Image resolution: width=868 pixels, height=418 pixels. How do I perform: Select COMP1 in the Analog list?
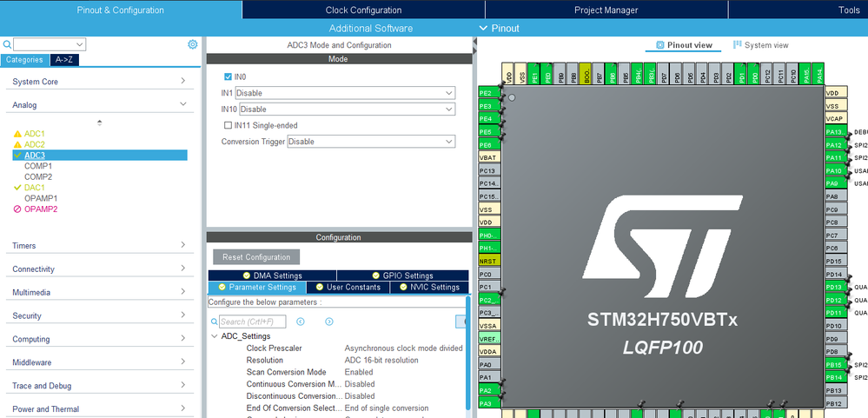tap(38, 166)
